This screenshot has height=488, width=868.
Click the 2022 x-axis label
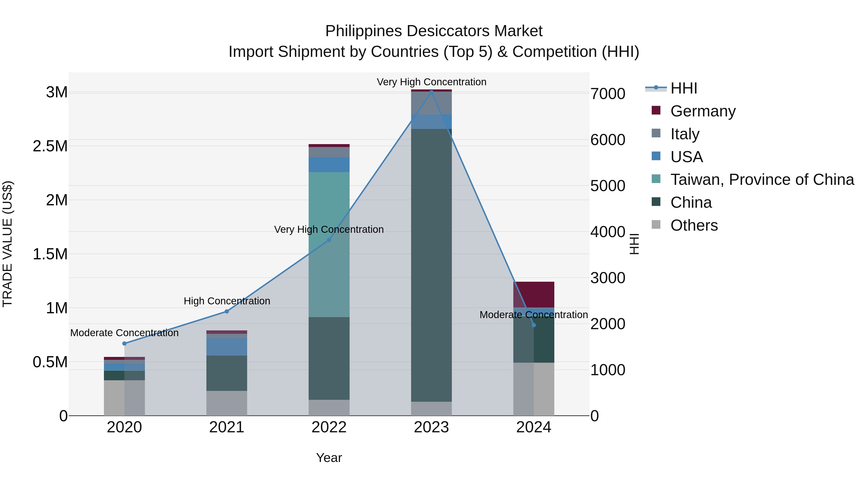coord(329,427)
